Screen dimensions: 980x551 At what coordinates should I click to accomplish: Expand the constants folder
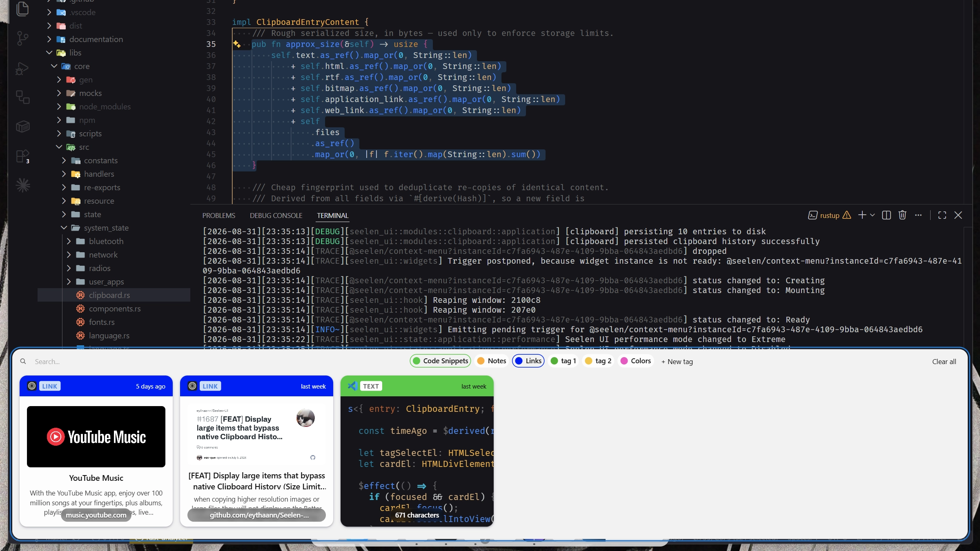64,160
